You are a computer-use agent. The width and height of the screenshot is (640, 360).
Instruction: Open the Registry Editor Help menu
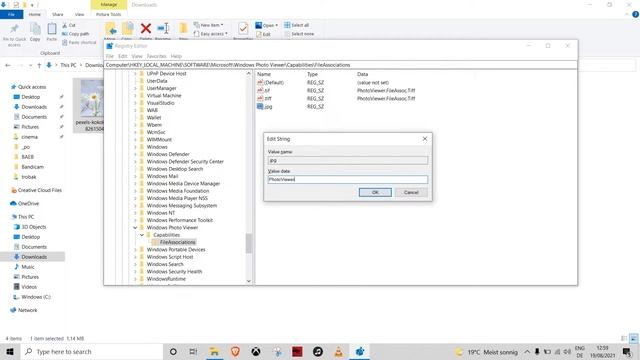click(176, 56)
